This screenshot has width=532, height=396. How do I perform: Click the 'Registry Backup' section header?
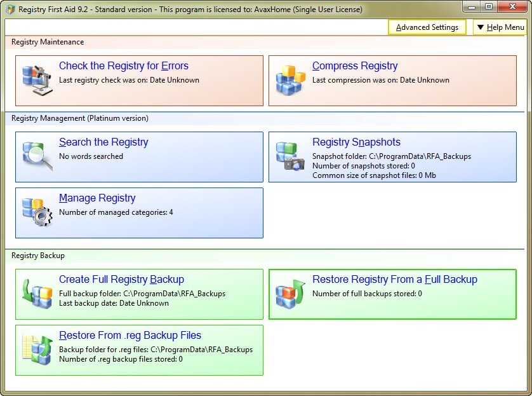coord(37,256)
